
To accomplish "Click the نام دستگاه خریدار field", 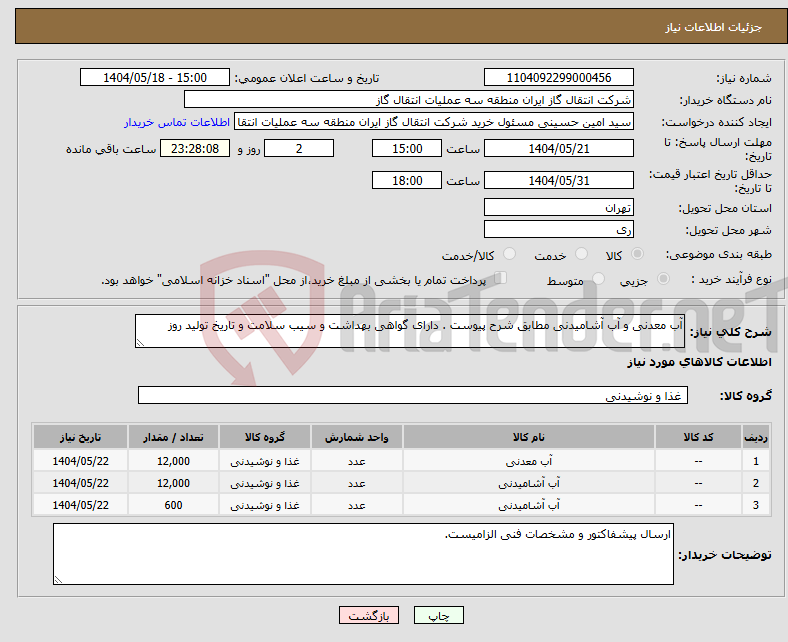I will [409, 100].
